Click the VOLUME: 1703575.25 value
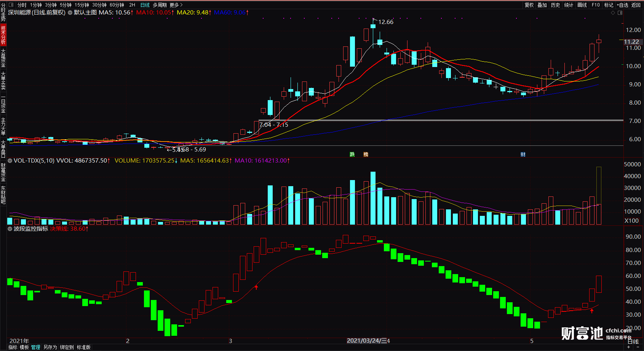The width and height of the screenshot is (644, 351). (x=146, y=161)
